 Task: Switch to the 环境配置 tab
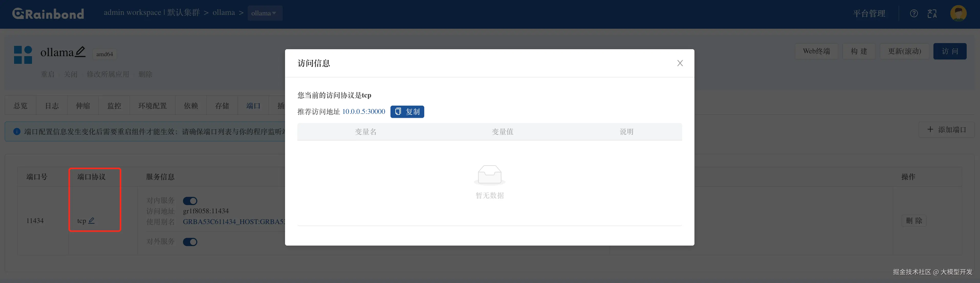tap(153, 106)
